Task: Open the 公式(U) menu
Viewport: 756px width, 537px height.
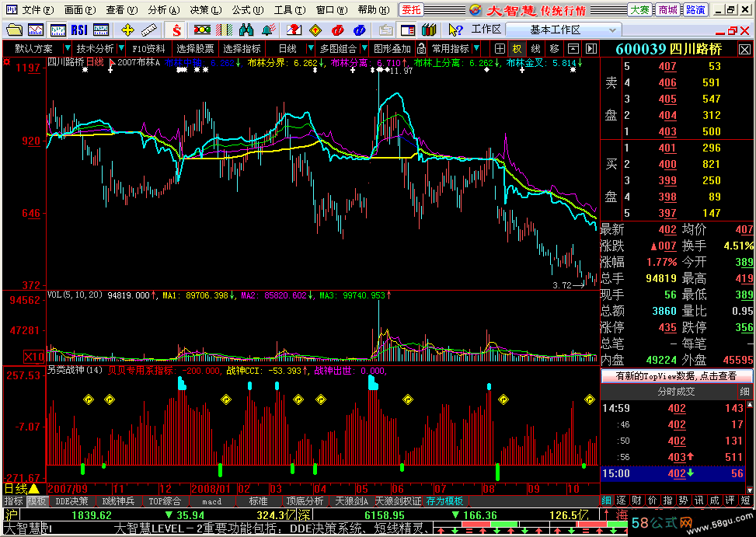Action: pos(247,9)
